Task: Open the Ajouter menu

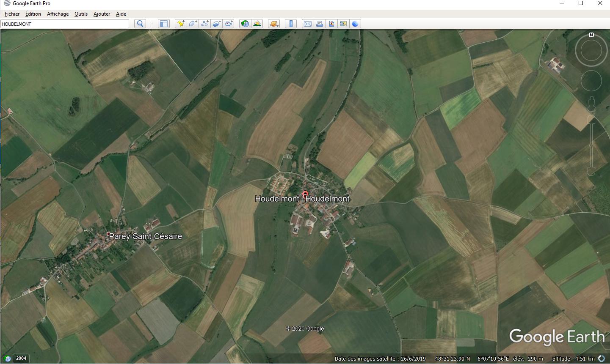Action: [x=102, y=14]
